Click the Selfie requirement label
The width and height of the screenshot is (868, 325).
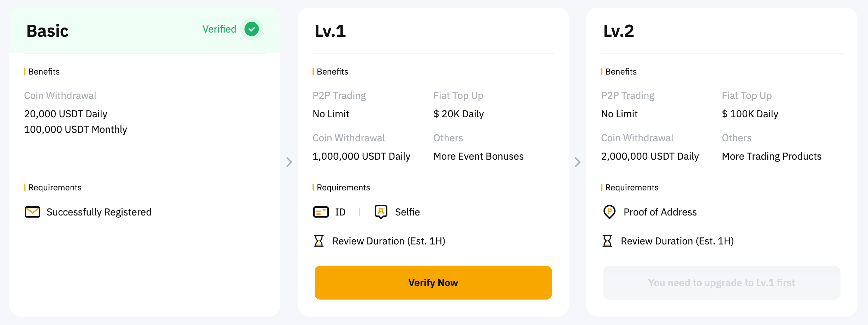pos(408,212)
